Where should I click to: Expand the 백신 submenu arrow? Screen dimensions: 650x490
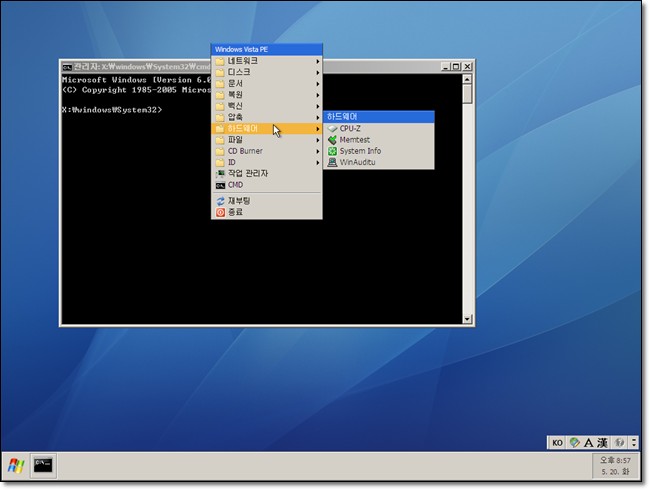[x=318, y=106]
